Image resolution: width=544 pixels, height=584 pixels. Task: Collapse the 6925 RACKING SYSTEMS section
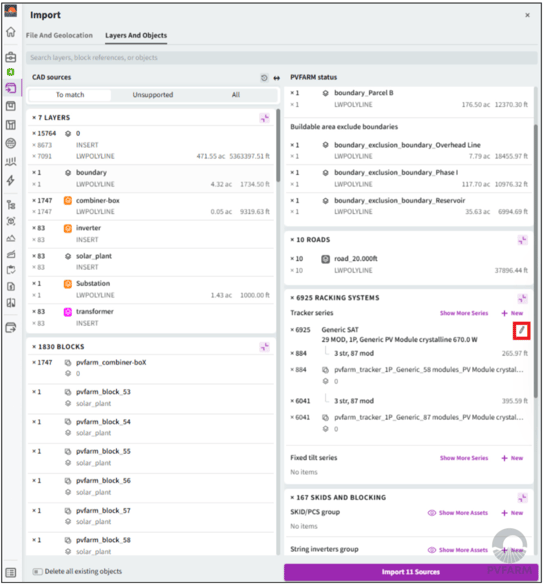pyautogui.click(x=522, y=298)
